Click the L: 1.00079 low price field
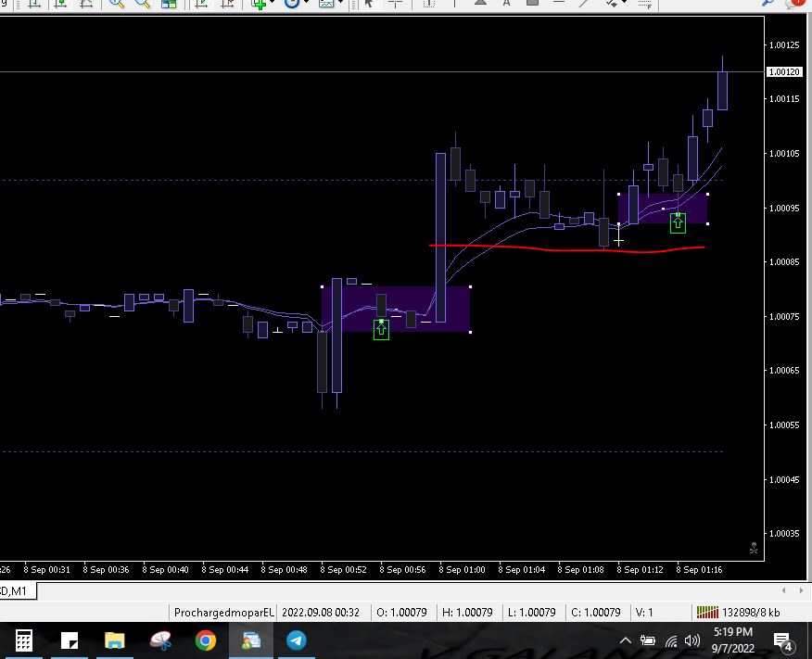Image resolution: width=812 pixels, height=659 pixels. point(532,613)
